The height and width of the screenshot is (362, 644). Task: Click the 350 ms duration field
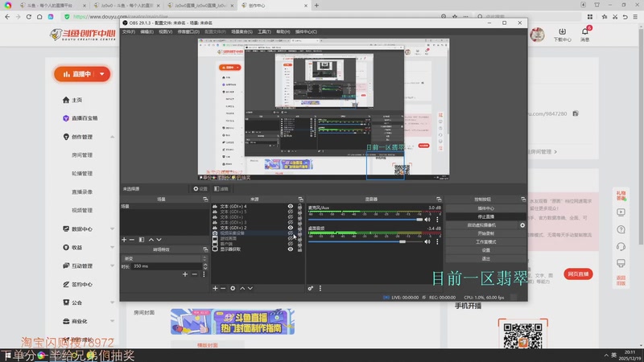tap(167, 266)
